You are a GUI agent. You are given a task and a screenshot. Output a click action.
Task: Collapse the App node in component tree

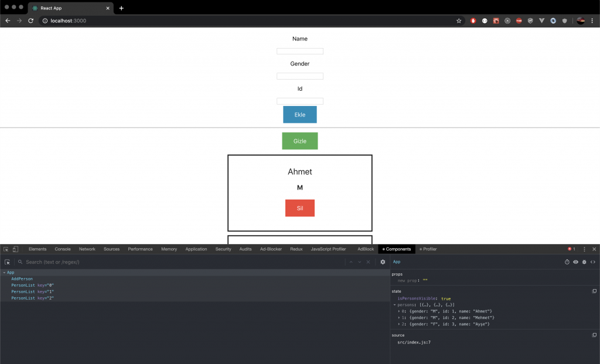tap(4, 273)
